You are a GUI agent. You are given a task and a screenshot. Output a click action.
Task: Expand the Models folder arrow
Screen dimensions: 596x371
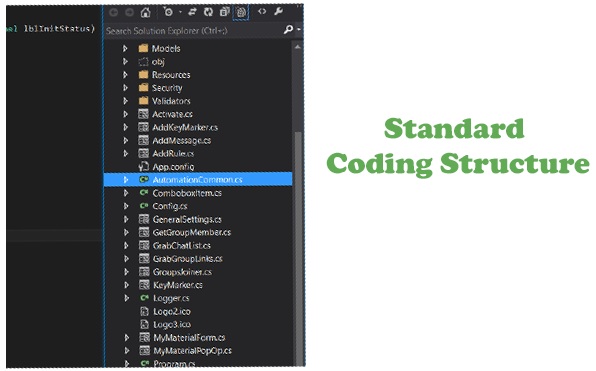pos(125,48)
